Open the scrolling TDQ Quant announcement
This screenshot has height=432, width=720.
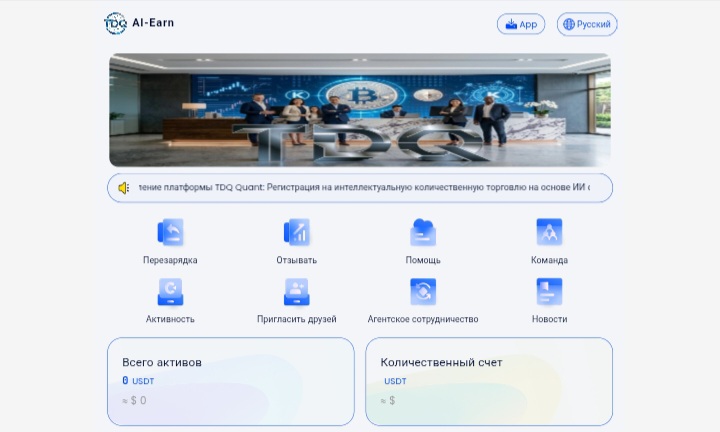pos(360,188)
